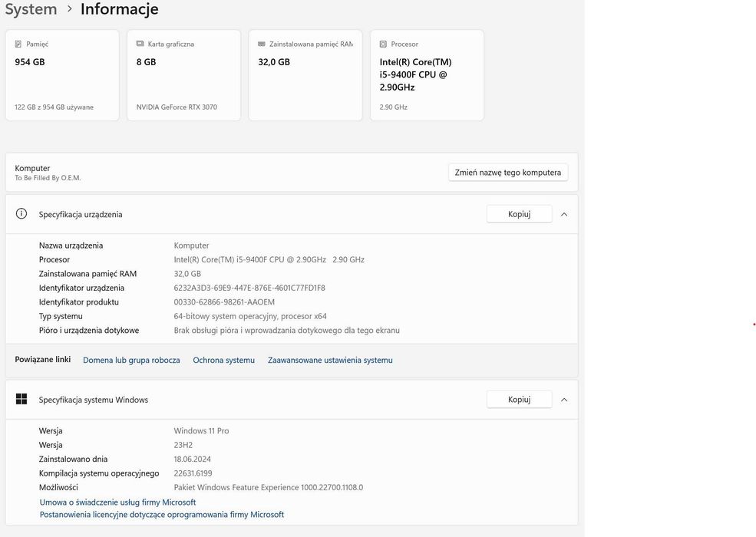756x537 pixels.
Task: Click the Informacje breadcrumb title
Action: (119, 8)
